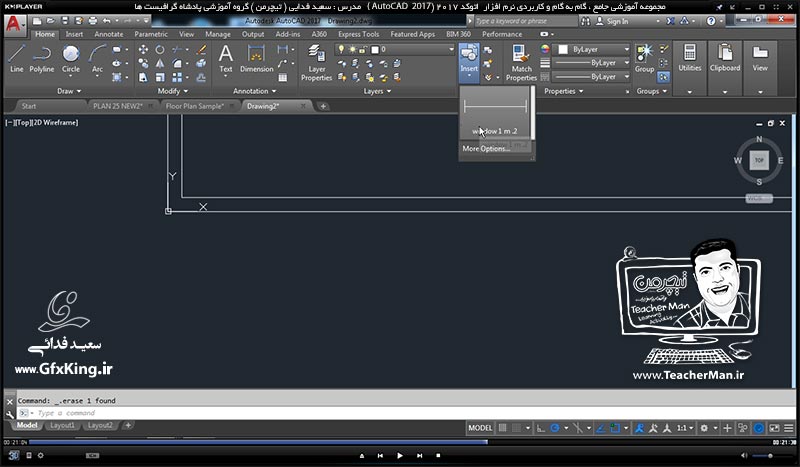The width and height of the screenshot is (800, 467).
Task: Click the Help question mark icon
Action: [711, 21]
